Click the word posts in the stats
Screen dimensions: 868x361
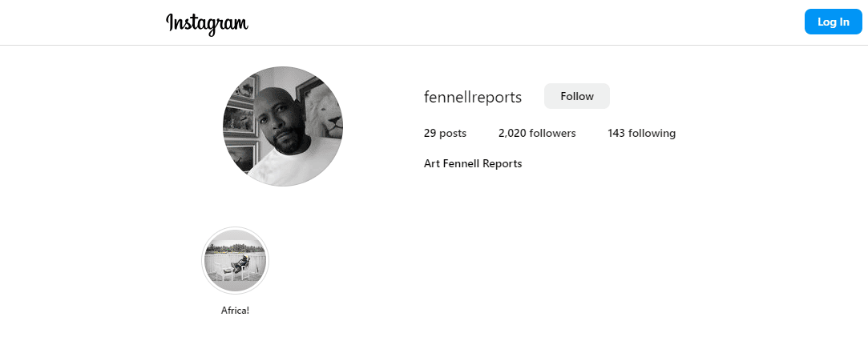[x=453, y=133]
